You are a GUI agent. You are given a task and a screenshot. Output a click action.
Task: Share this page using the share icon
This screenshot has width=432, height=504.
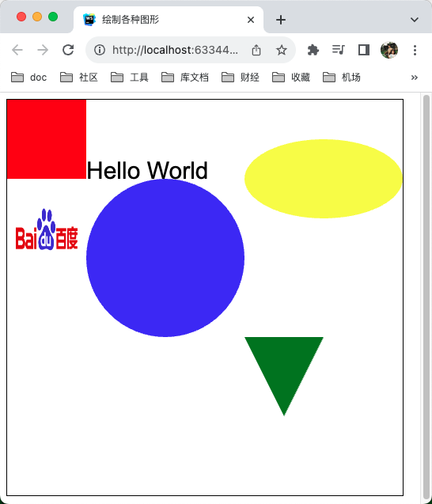256,50
